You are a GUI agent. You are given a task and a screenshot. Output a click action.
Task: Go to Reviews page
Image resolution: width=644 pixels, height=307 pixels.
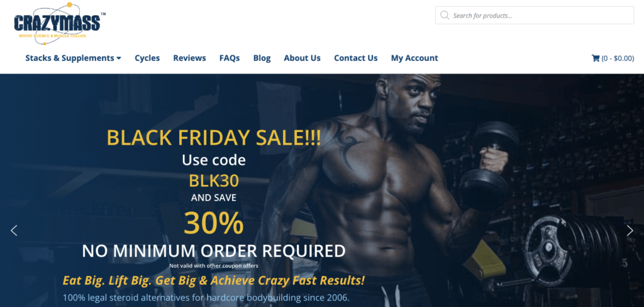click(189, 58)
